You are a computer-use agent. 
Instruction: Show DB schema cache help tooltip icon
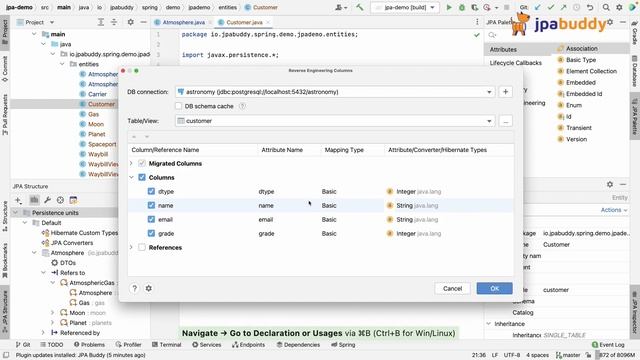[x=242, y=106]
